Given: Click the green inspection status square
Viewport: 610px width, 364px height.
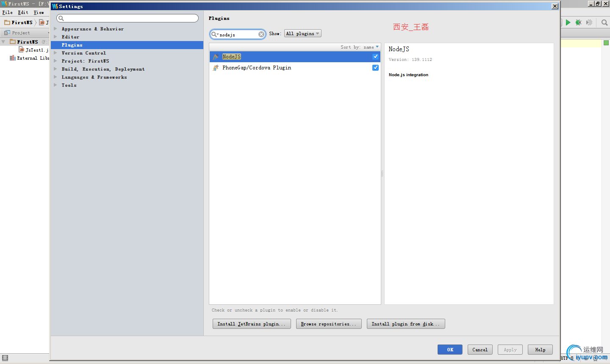Looking at the screenshot, I should click(606, 43).
